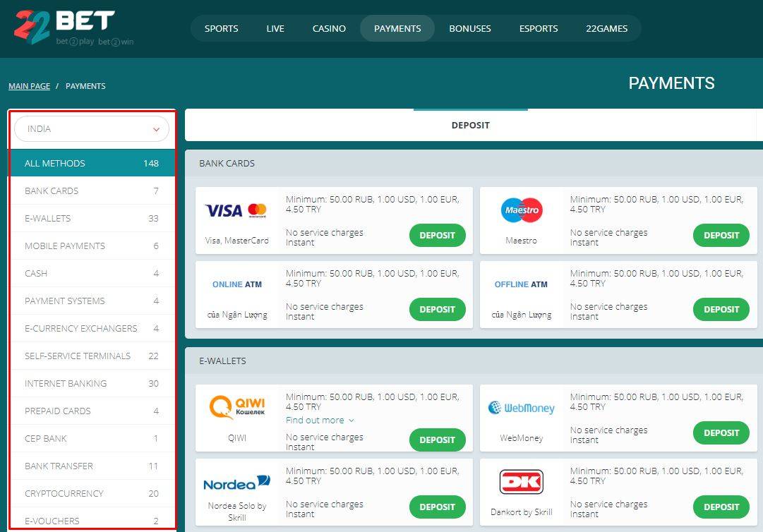Click the WebMoney logo
The image size is (763, 532).
(x=521, y=408)
